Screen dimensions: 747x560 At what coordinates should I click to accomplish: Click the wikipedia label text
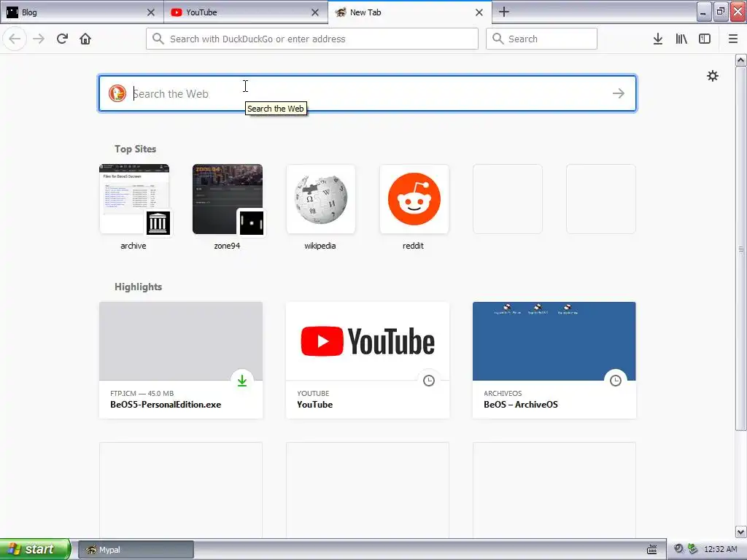(x=320, y=246)
